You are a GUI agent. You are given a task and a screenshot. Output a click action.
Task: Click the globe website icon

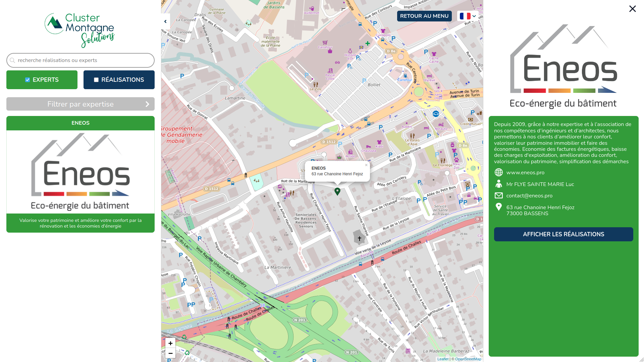click(x=499, y=172)
